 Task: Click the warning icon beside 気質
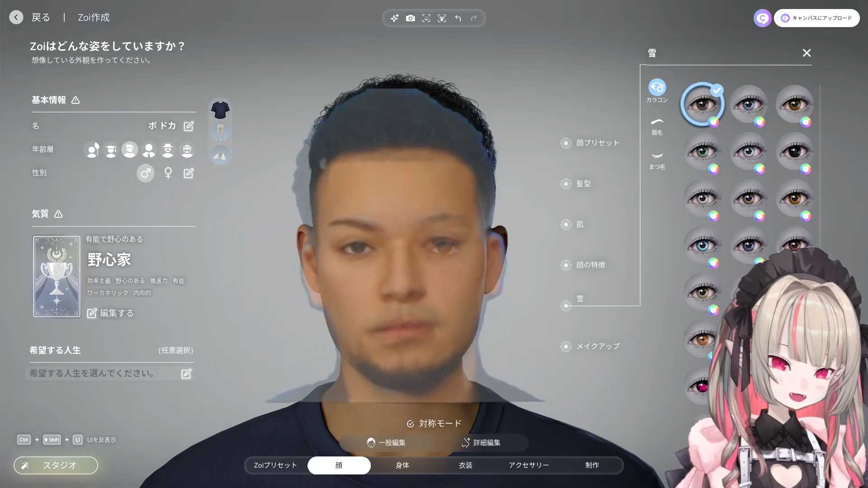(x=58, y=214)
